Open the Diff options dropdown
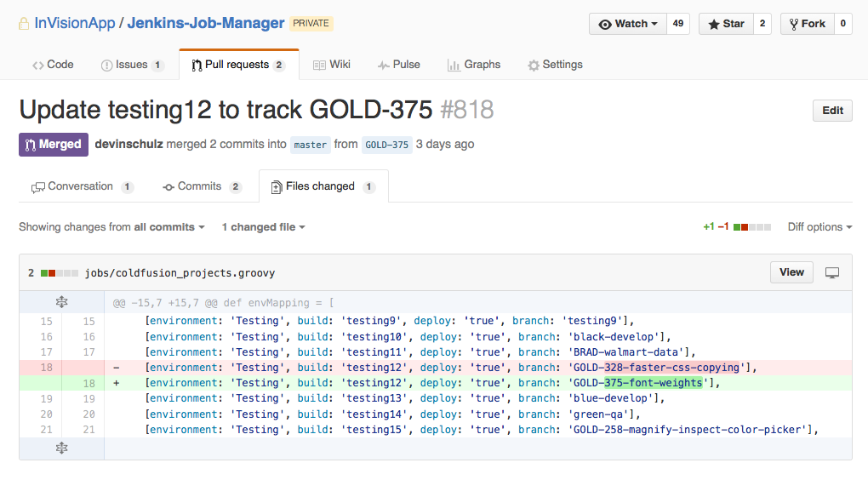Image resolution: width=868 pixels, height=497 pixels. (819, 227)
